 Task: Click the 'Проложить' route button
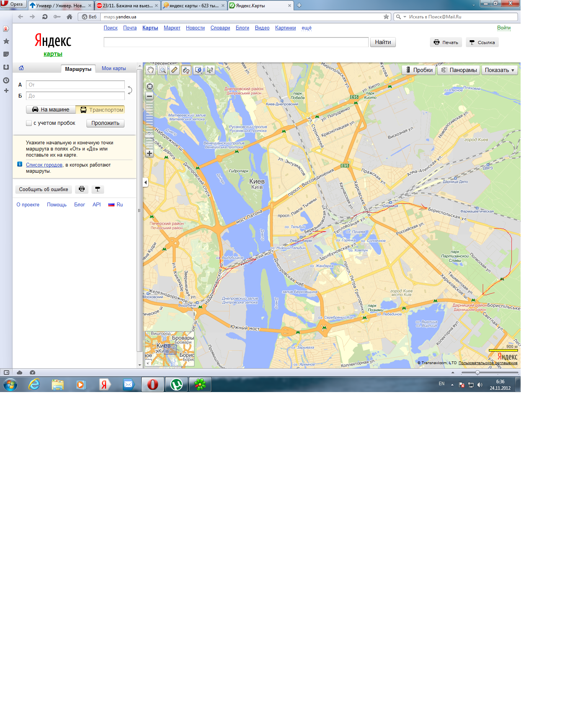coord(105,123)
